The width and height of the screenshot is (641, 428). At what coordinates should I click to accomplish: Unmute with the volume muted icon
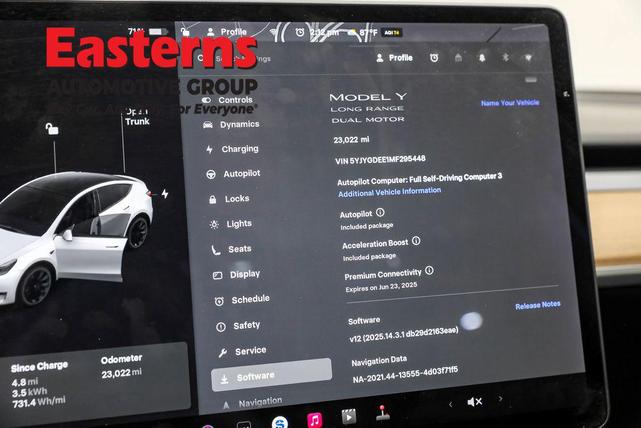pyautogui.click(x=475, y=402)
